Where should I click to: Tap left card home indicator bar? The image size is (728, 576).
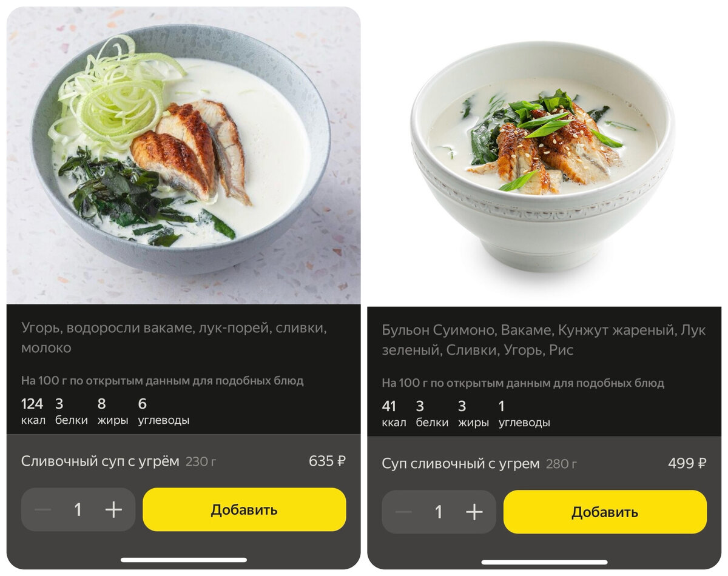184,560
